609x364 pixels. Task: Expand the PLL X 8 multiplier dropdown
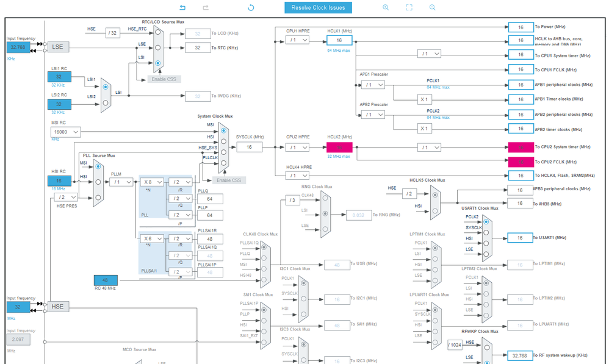(x=153, y=182)
